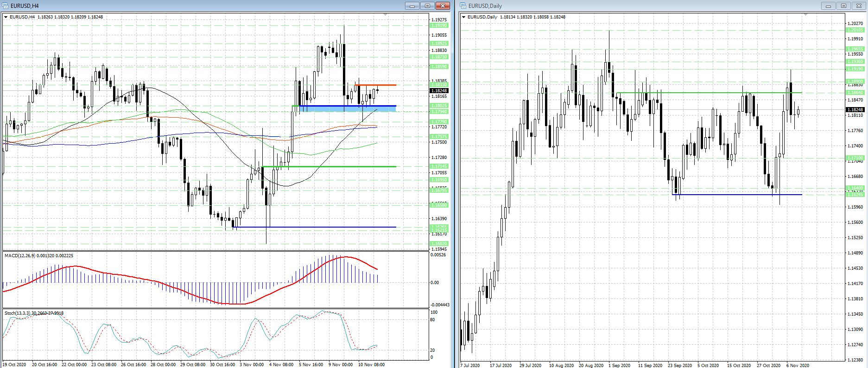Restore the EURUSD,Daily chart window
This screenshot has width=868, height=368.
[x=843, y=6]
